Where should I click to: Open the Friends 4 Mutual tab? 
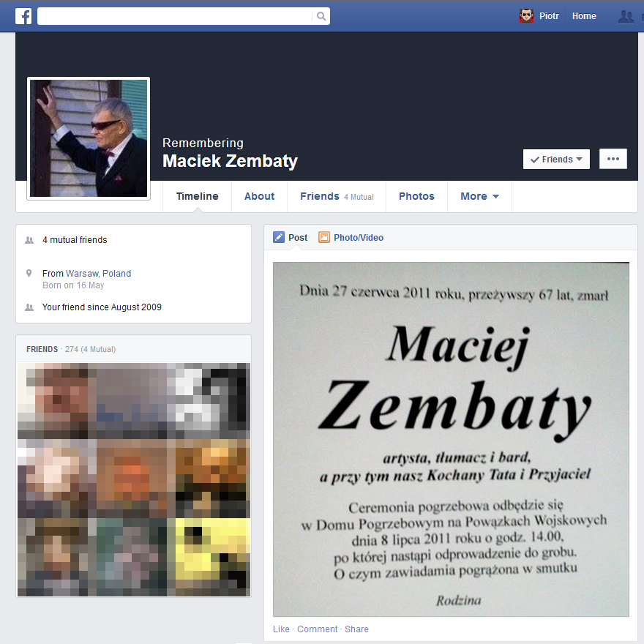337,196
